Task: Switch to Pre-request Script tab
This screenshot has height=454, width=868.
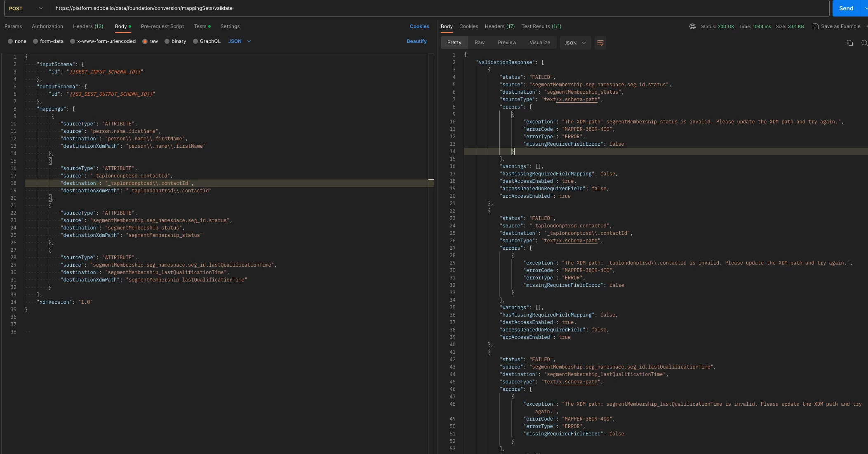Action: click(162, 26)
